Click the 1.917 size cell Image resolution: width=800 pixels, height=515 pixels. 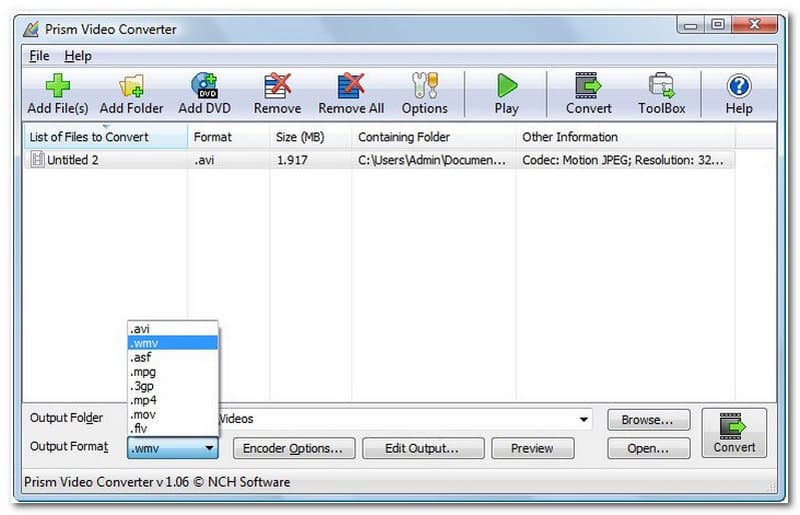[292, 160]
